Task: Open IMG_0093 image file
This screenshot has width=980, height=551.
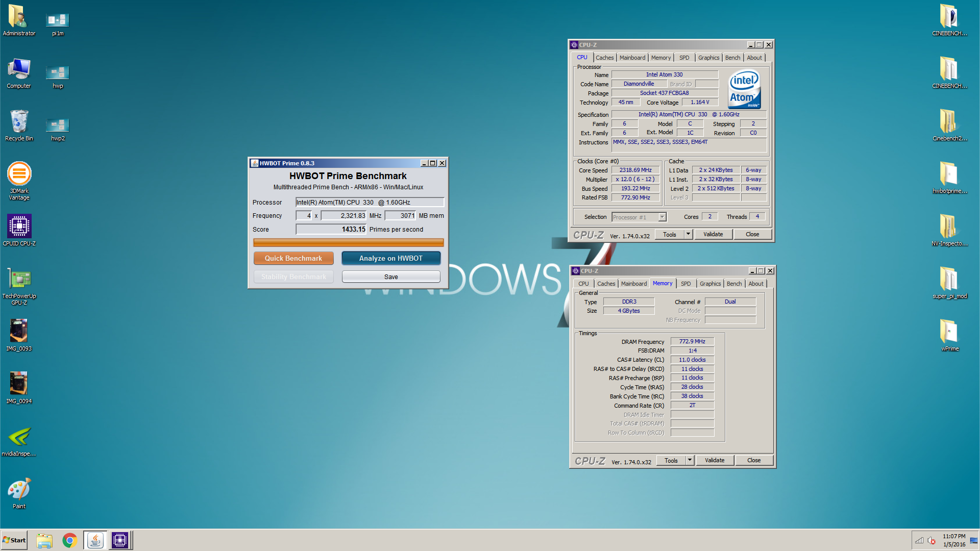Action: [x=19, y=335]
